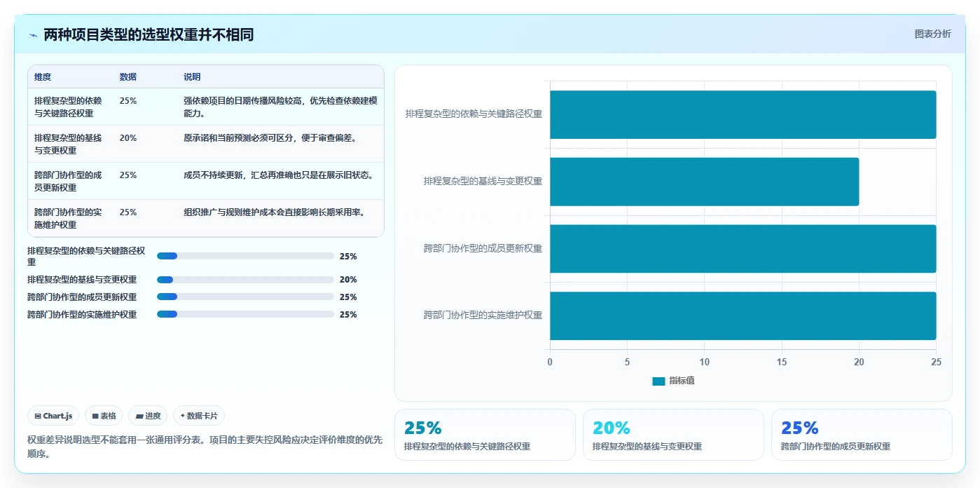
Task: Click the progress bar for 排程复杂型的依赖与关键路径权重
Action: pos(245,257)
